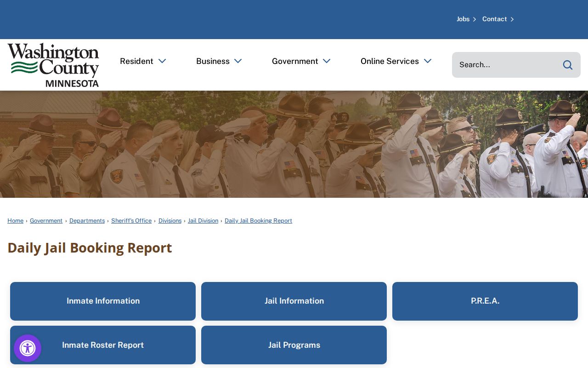Open the Sheriff's Office breadcrumb link
This screenshot has width=588, height=368.
(131, 221)
